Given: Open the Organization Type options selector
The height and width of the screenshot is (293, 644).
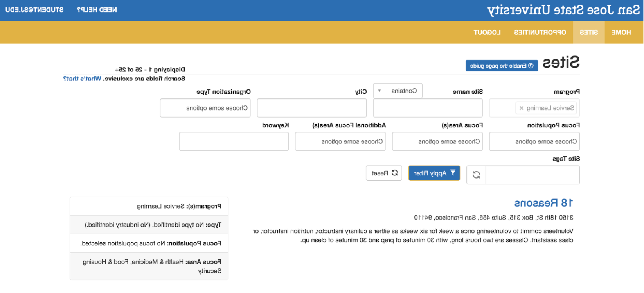Looking at the screenshot, I should [205, 108].
